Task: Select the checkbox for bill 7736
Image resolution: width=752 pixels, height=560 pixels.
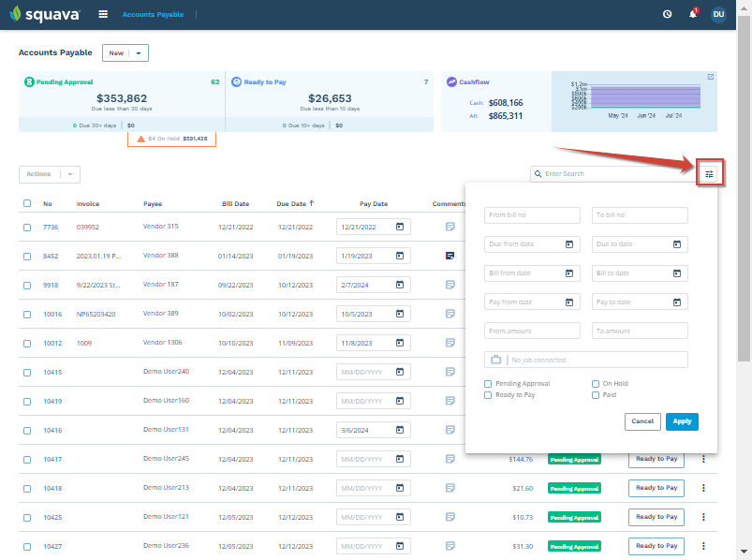Action: [x=27, y=228]
